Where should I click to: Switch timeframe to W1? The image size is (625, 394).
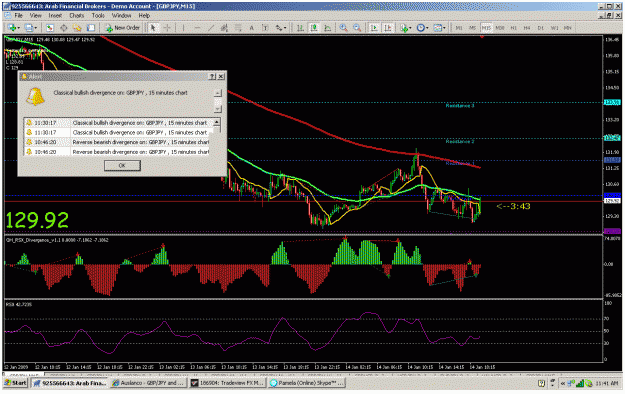(x=554, y=28)
